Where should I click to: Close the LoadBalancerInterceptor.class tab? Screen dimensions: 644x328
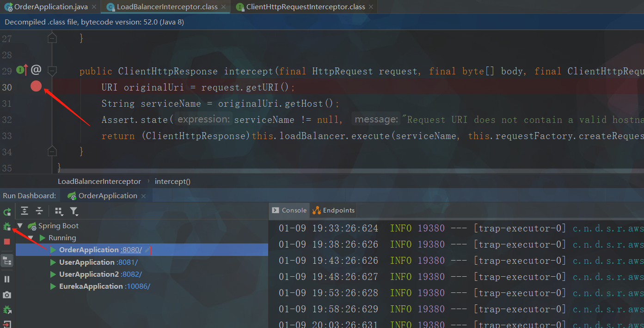(x=223, y=7)
